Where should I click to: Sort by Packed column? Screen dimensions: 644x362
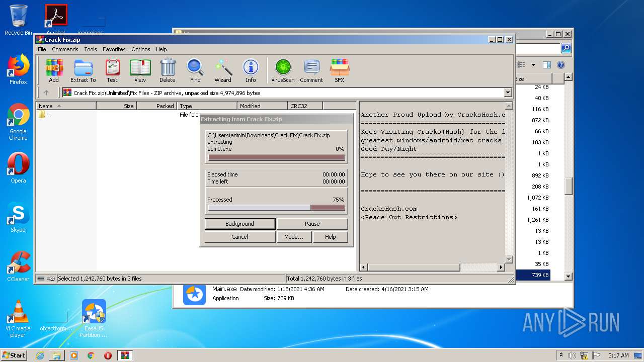point(156,106)
